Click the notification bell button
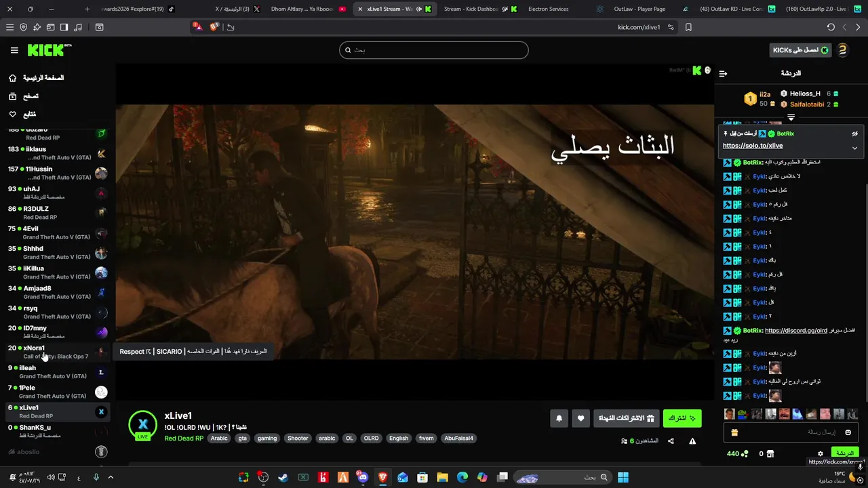The image size is (868, 488). 559,418
